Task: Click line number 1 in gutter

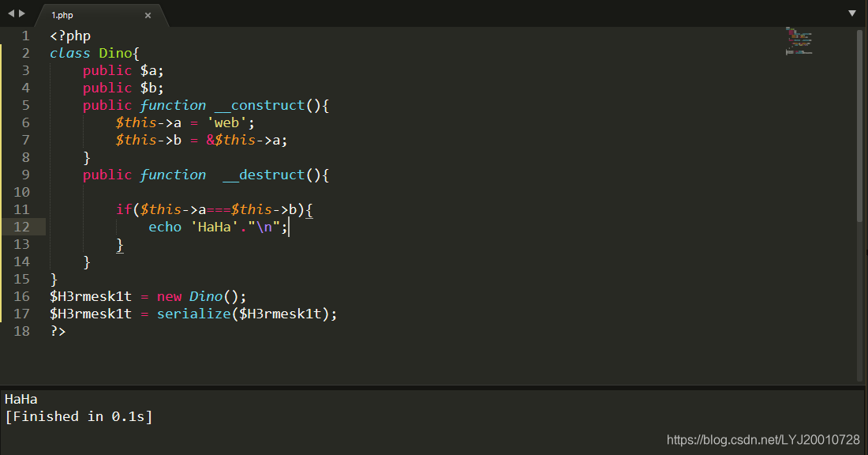Action: 25,36
